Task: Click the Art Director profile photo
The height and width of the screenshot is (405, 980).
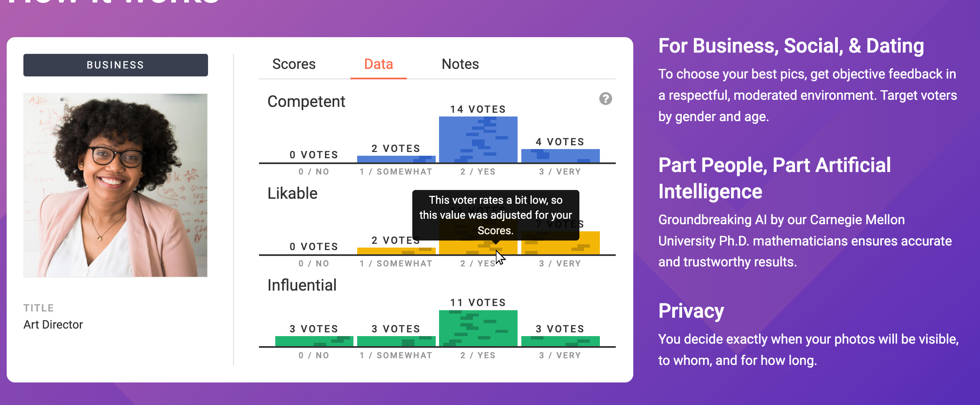Action: (115, 185)
